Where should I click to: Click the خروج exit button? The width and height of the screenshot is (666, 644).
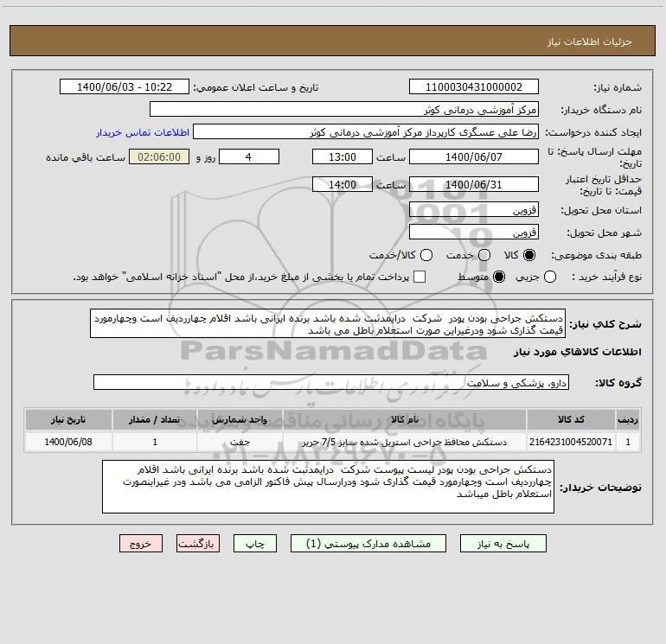(141, 544)
